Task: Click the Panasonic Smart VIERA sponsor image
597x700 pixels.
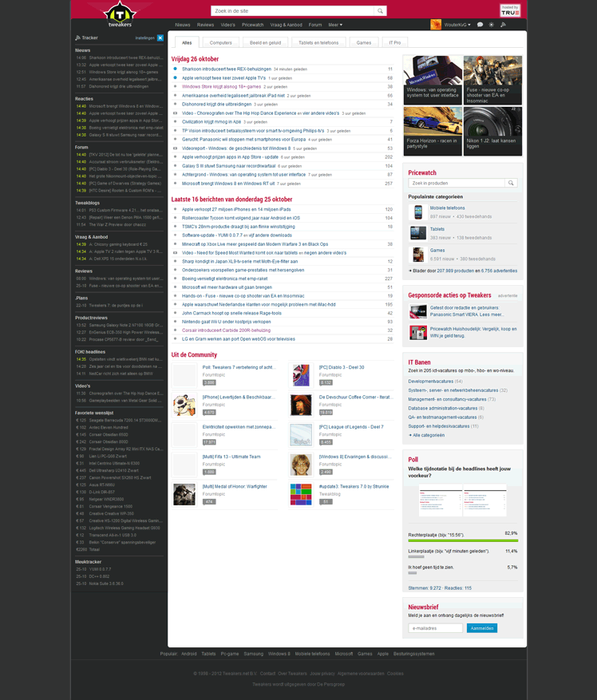Action: [418, 311]
